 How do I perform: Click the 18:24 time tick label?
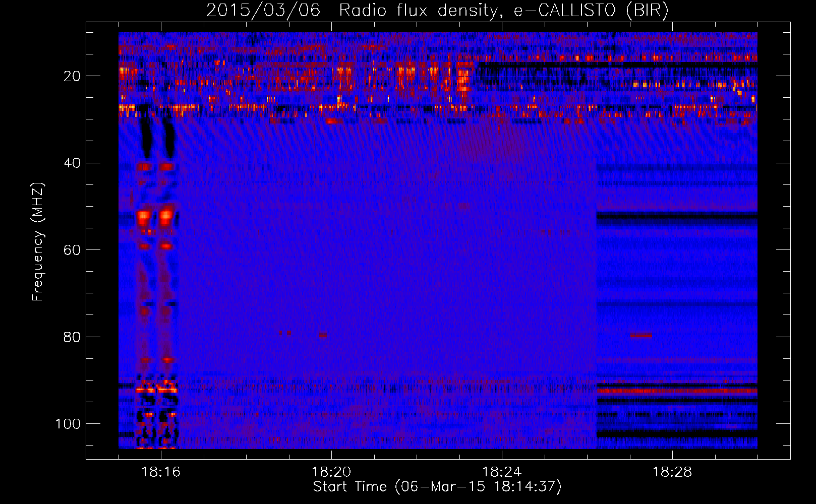502,472
